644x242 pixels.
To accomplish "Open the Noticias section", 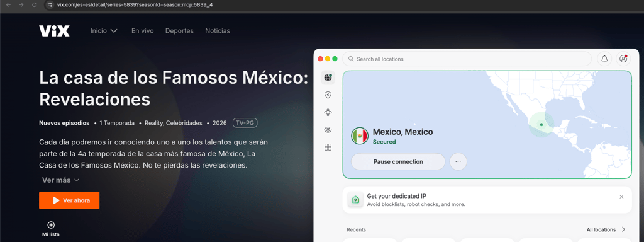I will coord(218,31).
